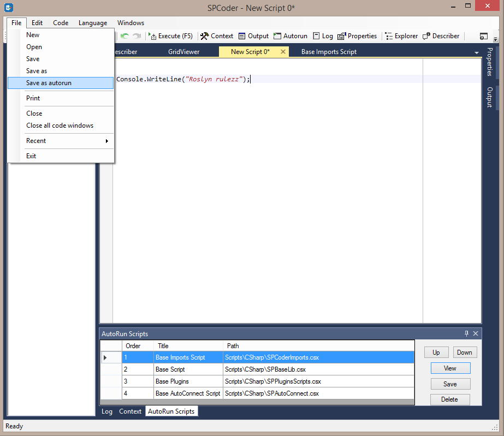Open the Windows menu
The height and width of the screenshot is (436, 504).
click(131, 23)
